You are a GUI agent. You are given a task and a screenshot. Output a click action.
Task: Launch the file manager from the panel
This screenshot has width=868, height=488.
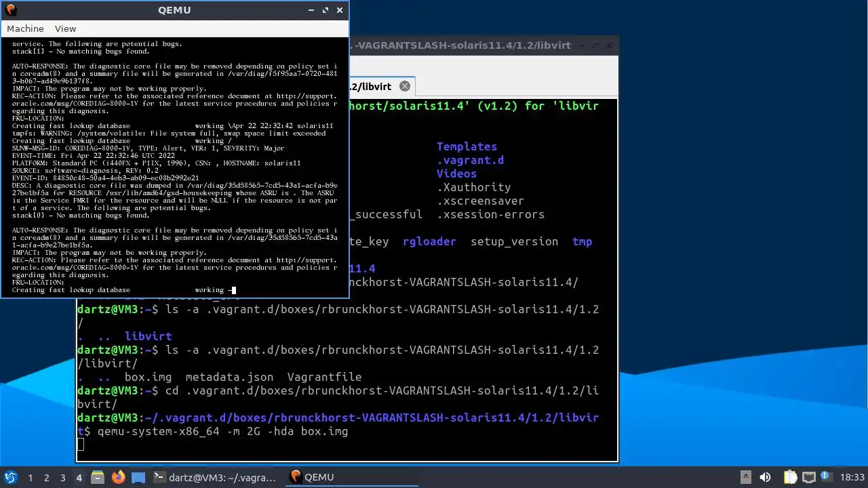point(97,477)
